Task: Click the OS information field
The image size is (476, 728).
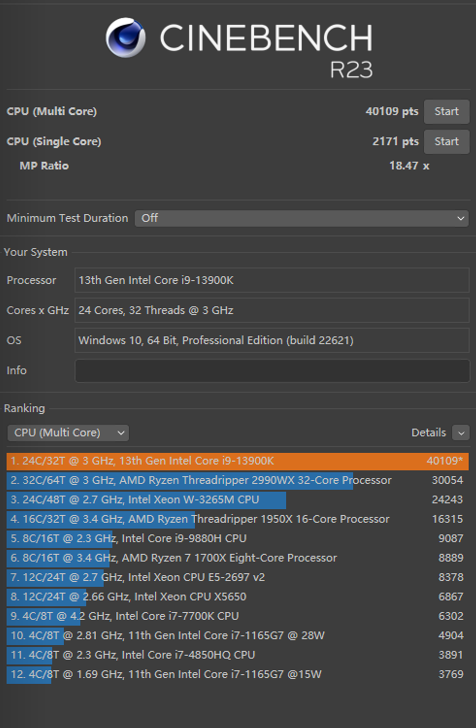Action: (272, 340)
